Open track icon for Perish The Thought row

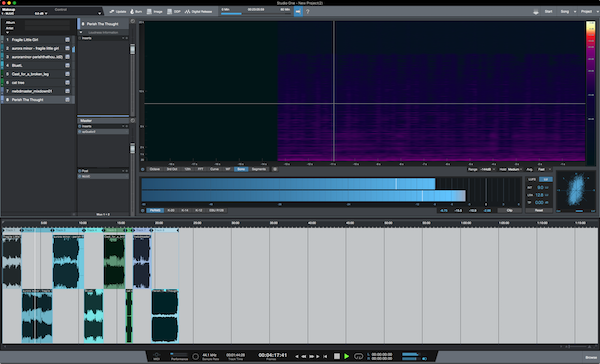click(67, 100)
